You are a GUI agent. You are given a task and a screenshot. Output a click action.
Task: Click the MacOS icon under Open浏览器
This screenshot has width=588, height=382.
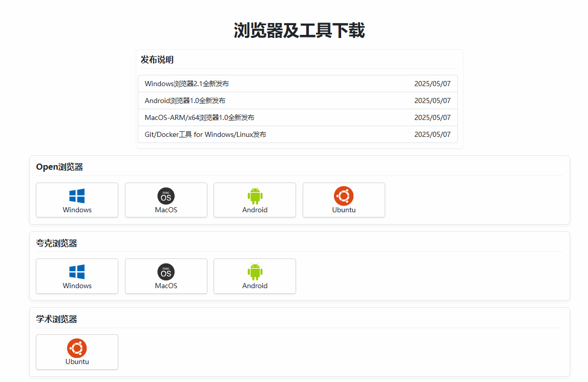tap(166, 196)
